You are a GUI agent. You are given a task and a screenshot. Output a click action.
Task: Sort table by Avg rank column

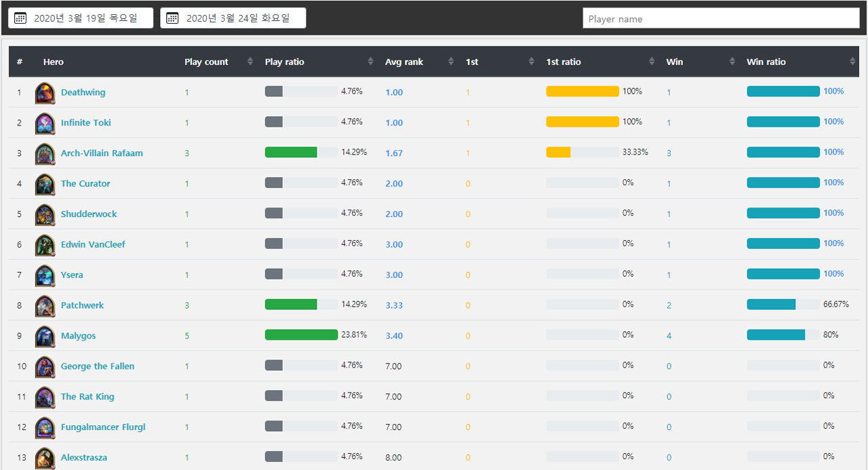[404, 62]
